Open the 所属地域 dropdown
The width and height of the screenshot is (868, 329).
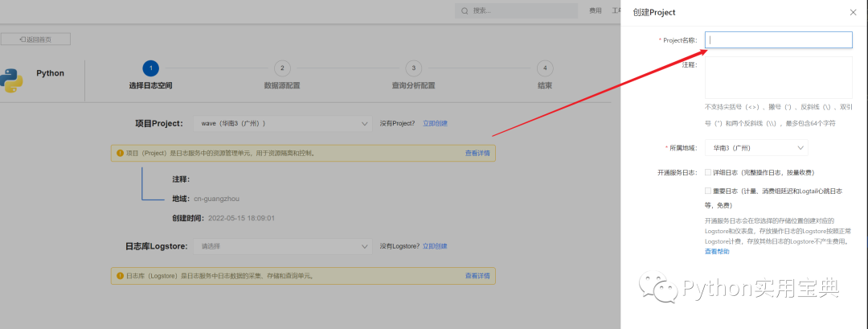click(756, 148)
